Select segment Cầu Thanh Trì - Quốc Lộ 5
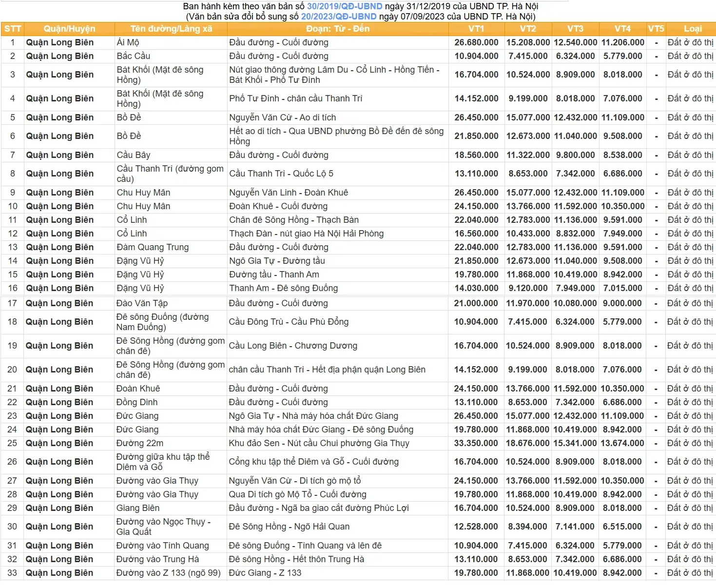The image size is (716, 588). (x=281, y=174)
